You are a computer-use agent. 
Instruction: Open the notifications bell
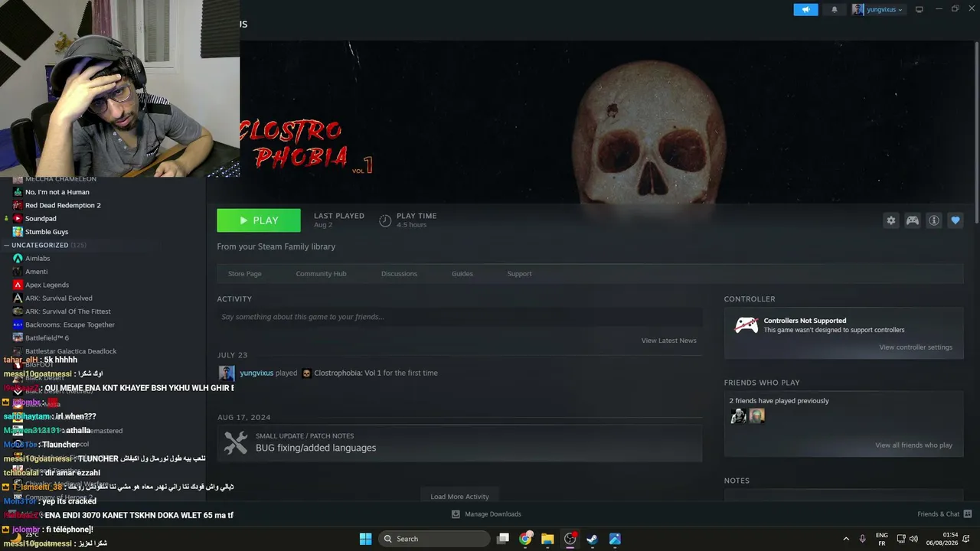point(835,9)
